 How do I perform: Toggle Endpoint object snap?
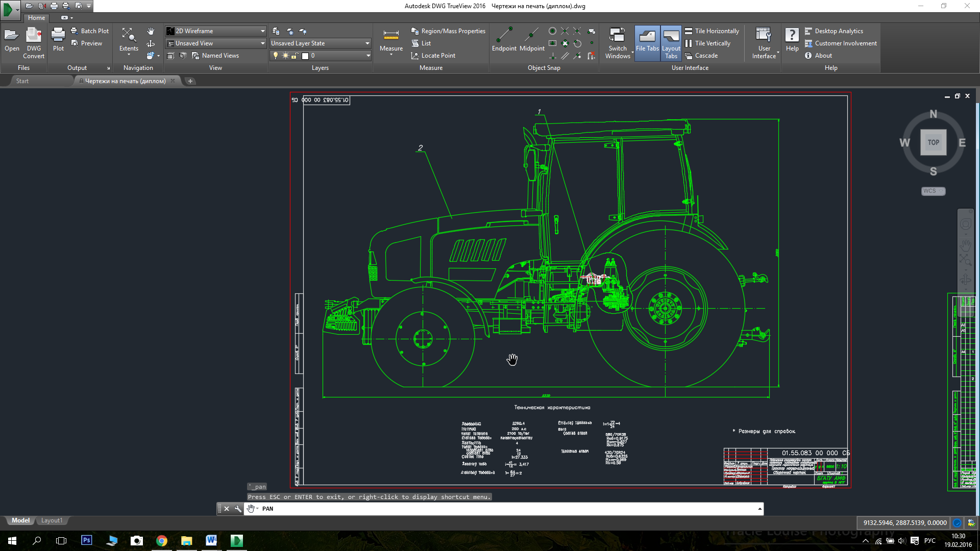click(504, 39)
